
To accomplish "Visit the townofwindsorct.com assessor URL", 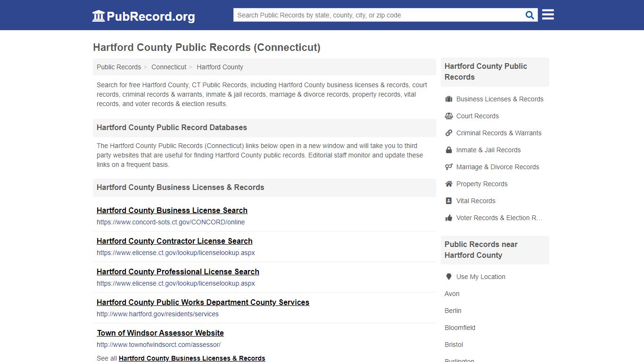I will (x=158, y=345).
